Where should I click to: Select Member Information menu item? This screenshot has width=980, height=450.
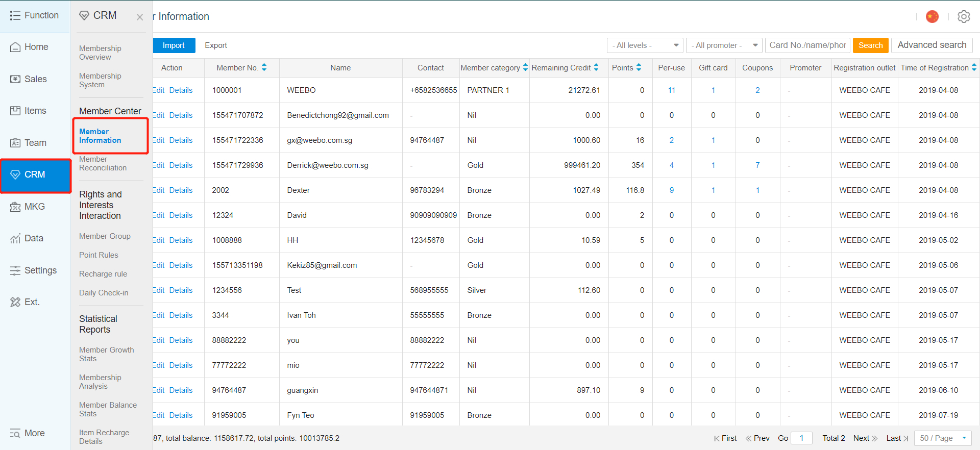pos(100,136)
